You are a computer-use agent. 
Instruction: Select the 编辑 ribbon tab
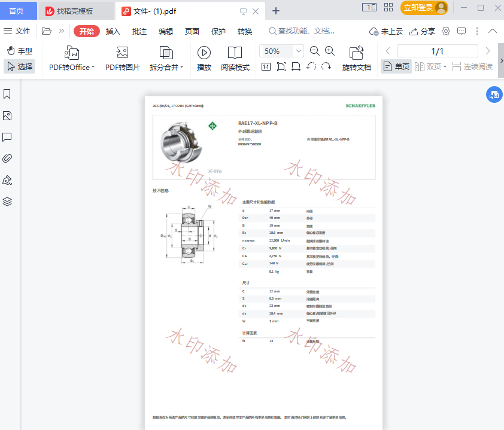coord(166,31)
